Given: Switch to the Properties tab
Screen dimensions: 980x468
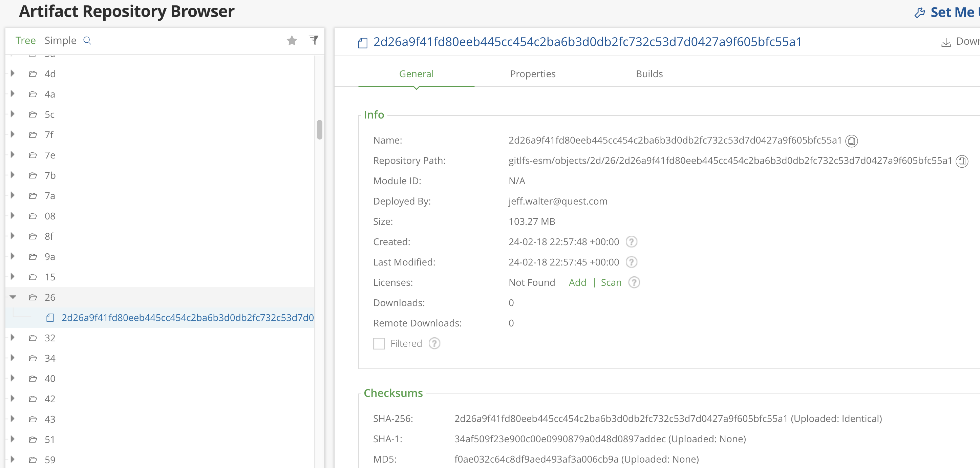Looking at the screenshot, I should (533, 74).
